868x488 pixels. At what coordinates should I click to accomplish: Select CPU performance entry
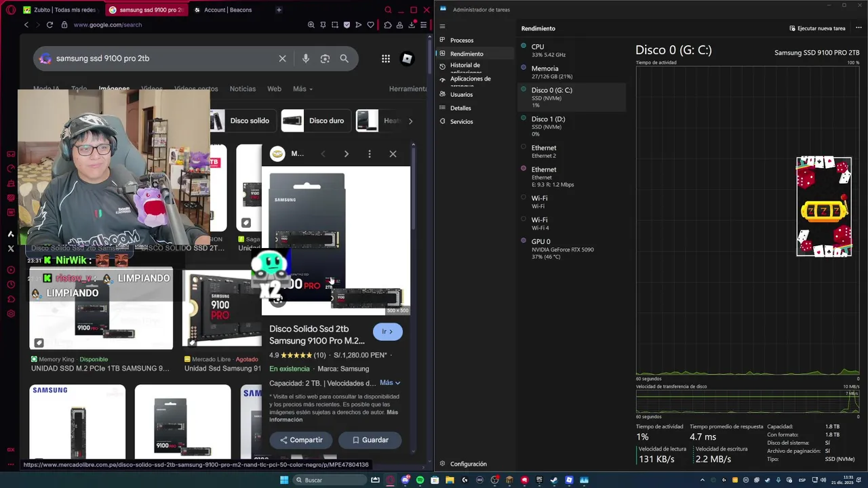point(572,51)
